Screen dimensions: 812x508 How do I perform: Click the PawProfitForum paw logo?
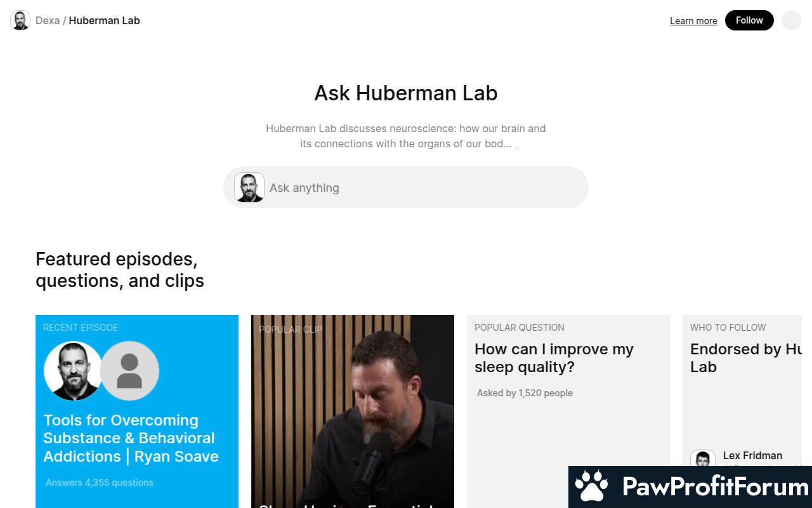(x=591, y=487)
